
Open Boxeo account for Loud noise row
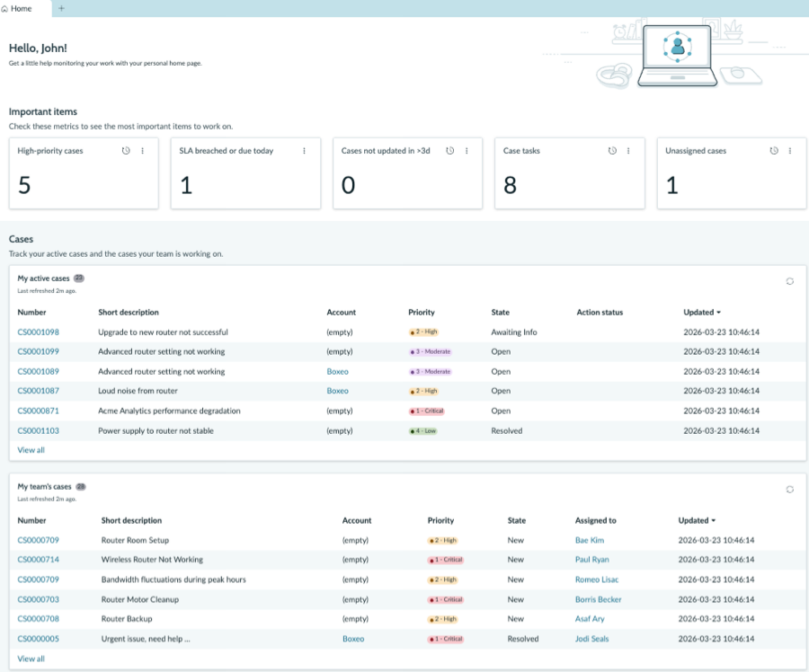coord(337,391)
